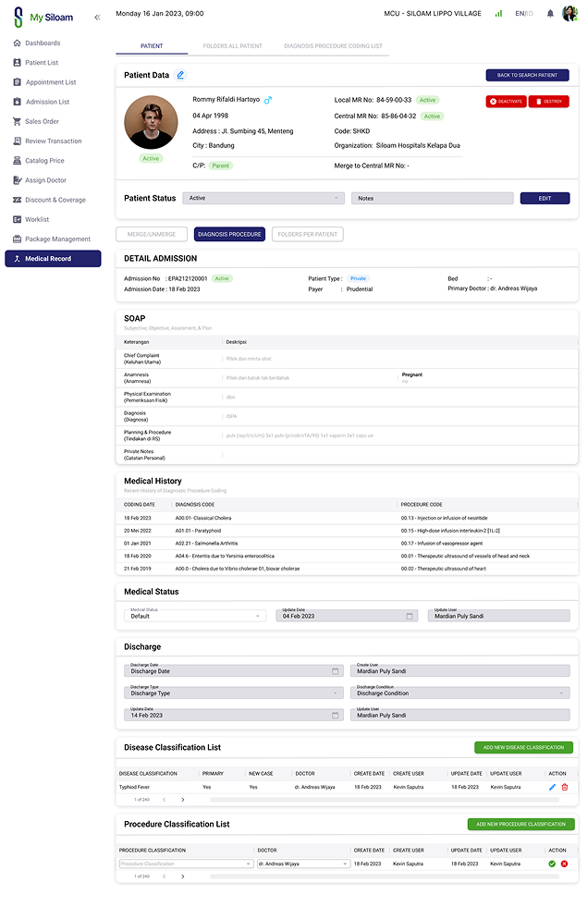Open notifications via the bell icon
Image resolution: width=588 pixels, height=907 pixels.
(550, 14)
